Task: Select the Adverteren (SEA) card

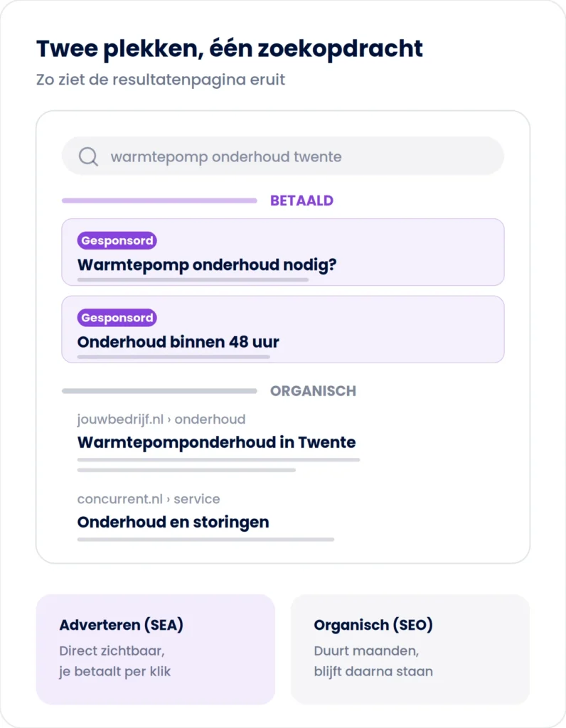Action: click(156, 650)
